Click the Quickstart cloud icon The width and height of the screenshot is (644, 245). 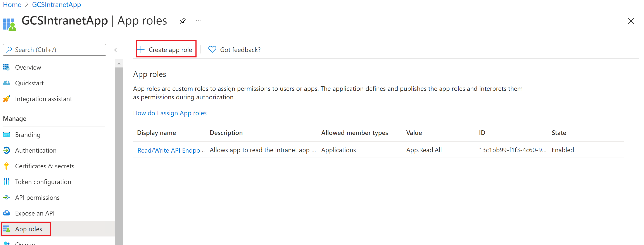pos(7,83)
